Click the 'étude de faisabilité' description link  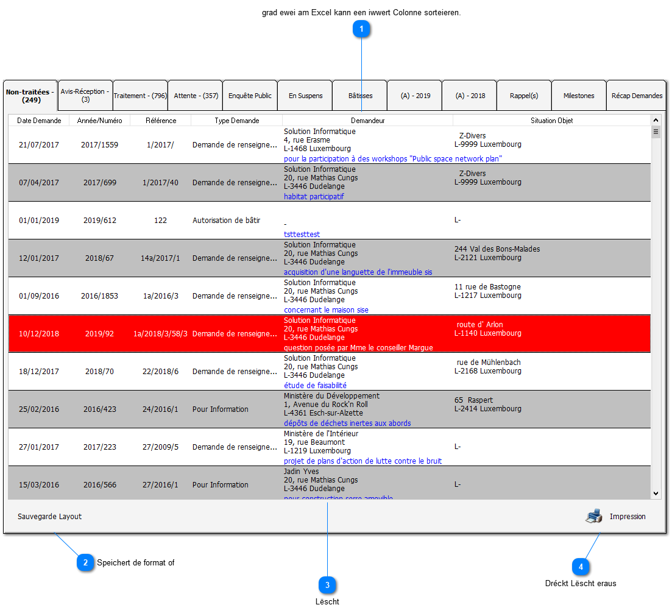pos(315,385)
